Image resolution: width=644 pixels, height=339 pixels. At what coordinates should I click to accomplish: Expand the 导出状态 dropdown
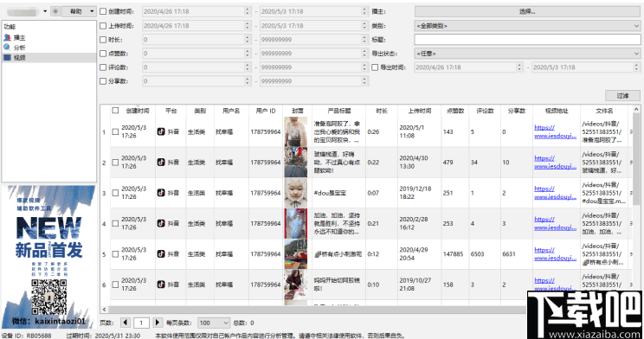pyautogui.click(x=527, y=54)
